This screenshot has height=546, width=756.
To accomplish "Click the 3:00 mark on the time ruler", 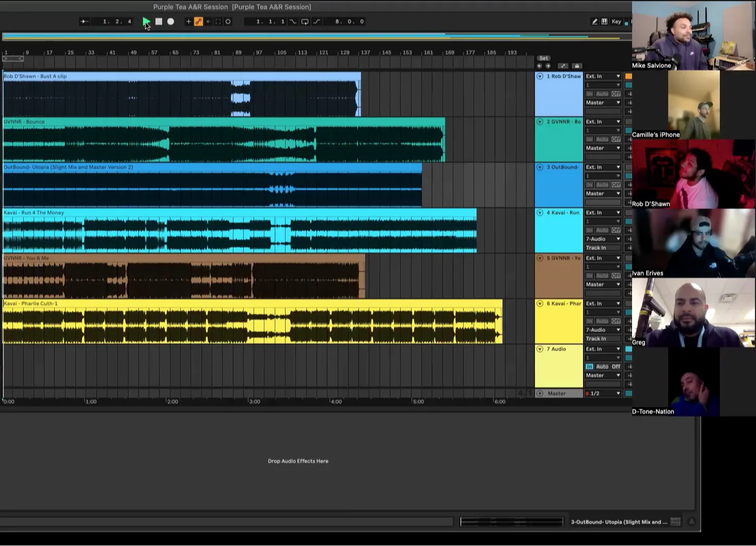I will click(x=255, y=402).
